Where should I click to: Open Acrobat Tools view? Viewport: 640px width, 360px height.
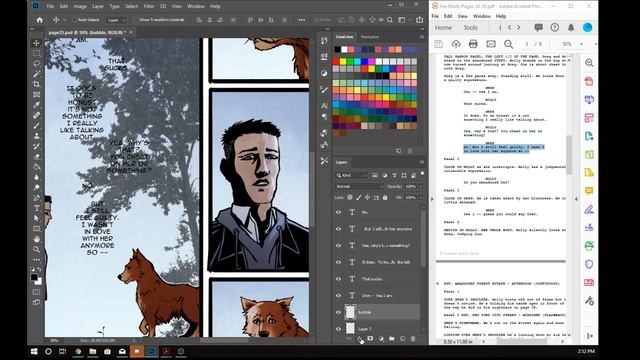click(x=471, y=28)
